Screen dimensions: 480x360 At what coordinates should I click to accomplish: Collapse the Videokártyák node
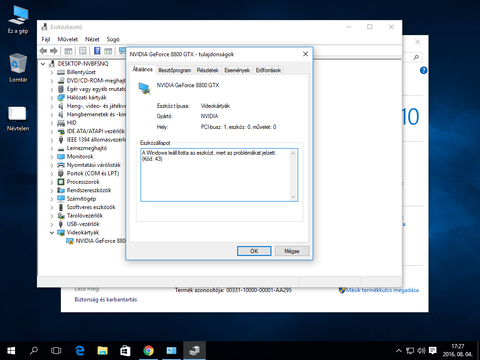[52, 233]
